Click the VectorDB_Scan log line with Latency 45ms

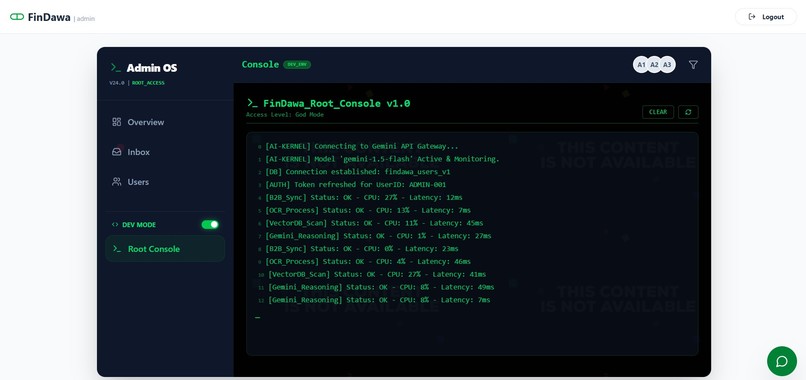(374, 224)
